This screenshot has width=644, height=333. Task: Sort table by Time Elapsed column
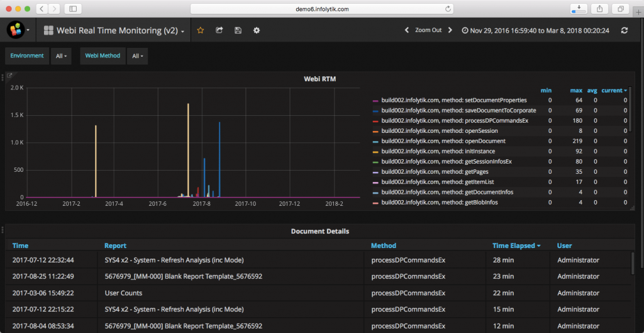516,246
